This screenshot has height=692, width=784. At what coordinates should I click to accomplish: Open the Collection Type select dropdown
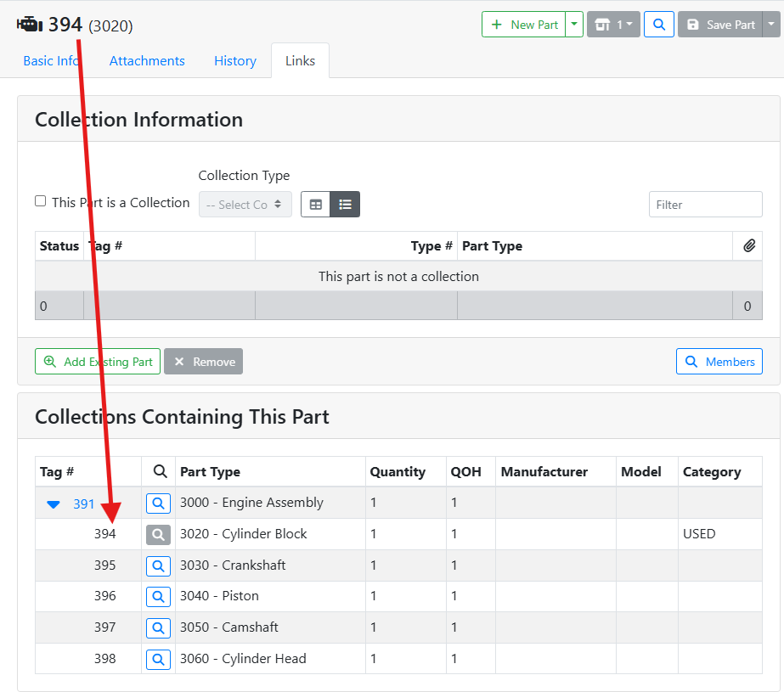click(245, 205)
